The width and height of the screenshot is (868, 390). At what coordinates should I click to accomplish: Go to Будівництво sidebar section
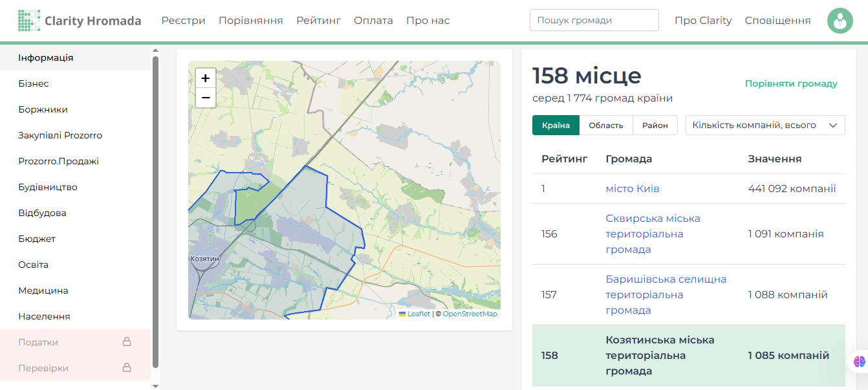pyautogui.click(x=75, y=187)
